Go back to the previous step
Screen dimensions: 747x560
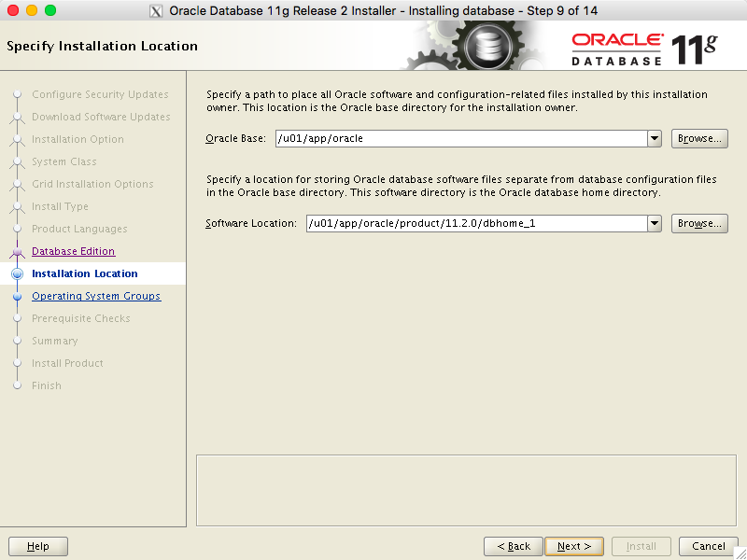tap(513, 546)
